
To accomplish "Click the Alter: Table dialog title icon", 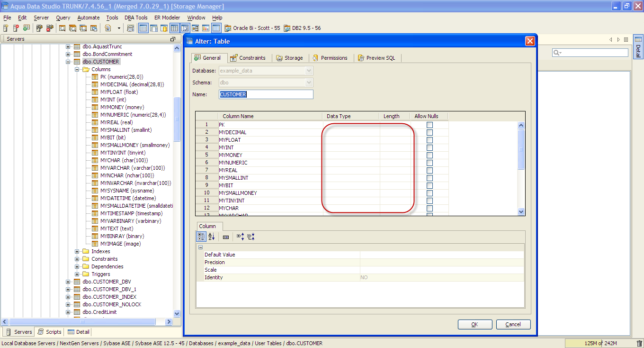I will [190, 41].
